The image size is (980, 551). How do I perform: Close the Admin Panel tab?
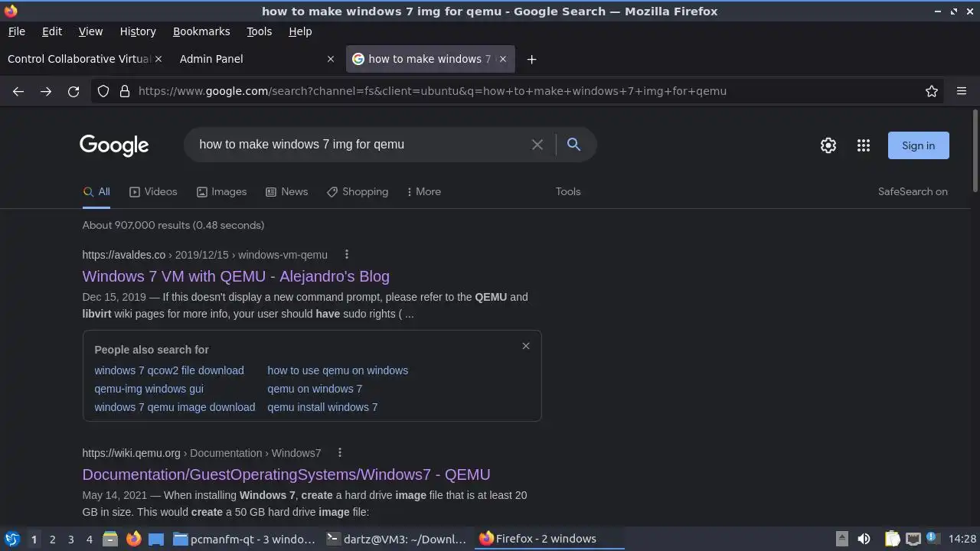coord(331,59)
